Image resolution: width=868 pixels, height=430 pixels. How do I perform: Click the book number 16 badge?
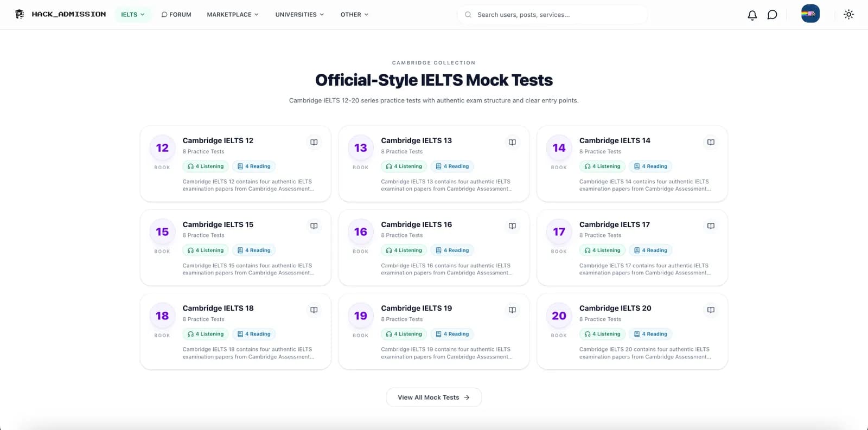click(361, 232)
